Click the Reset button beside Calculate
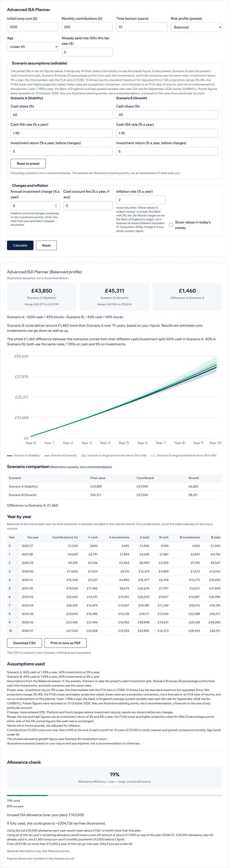This screenshot has height=868, width=229. [x=46, y=245]
